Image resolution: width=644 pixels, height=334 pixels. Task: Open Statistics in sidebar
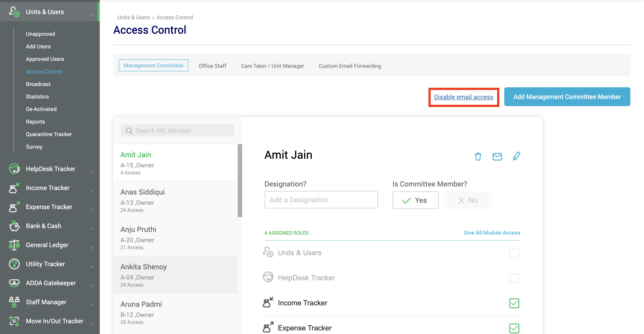pyautogui.click(x=37, y=96)
